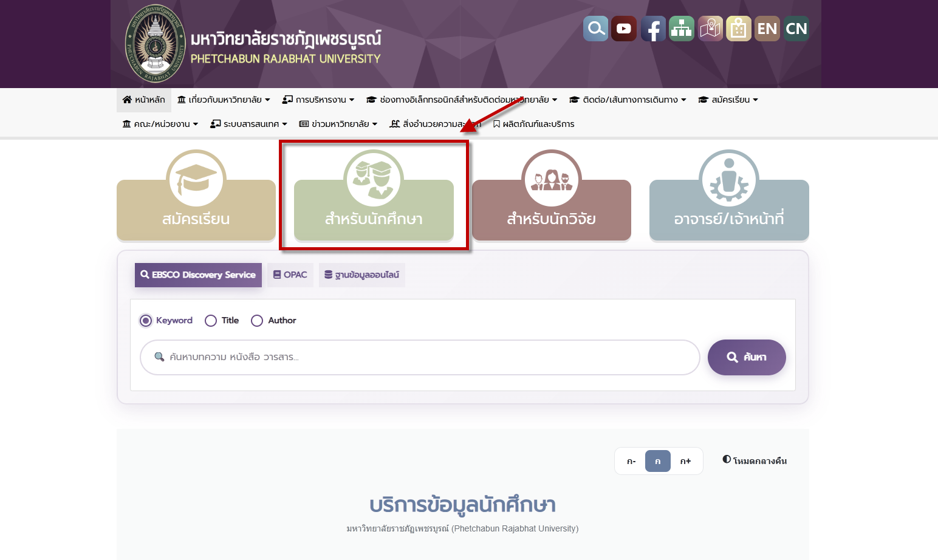
Task: Click the ค้นหา search button
Action: tap(747, 357)
